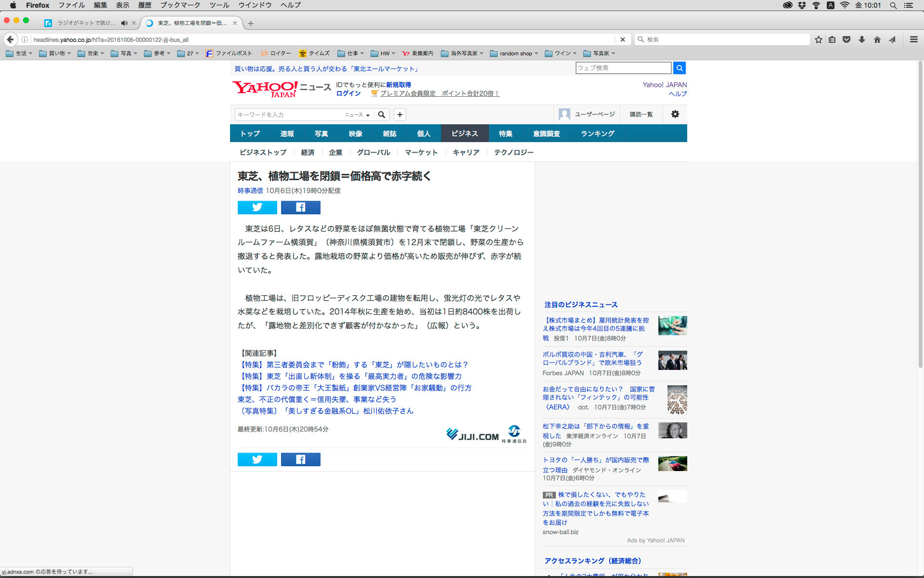Share article with top Twitter button

click(x=257, y=207)
